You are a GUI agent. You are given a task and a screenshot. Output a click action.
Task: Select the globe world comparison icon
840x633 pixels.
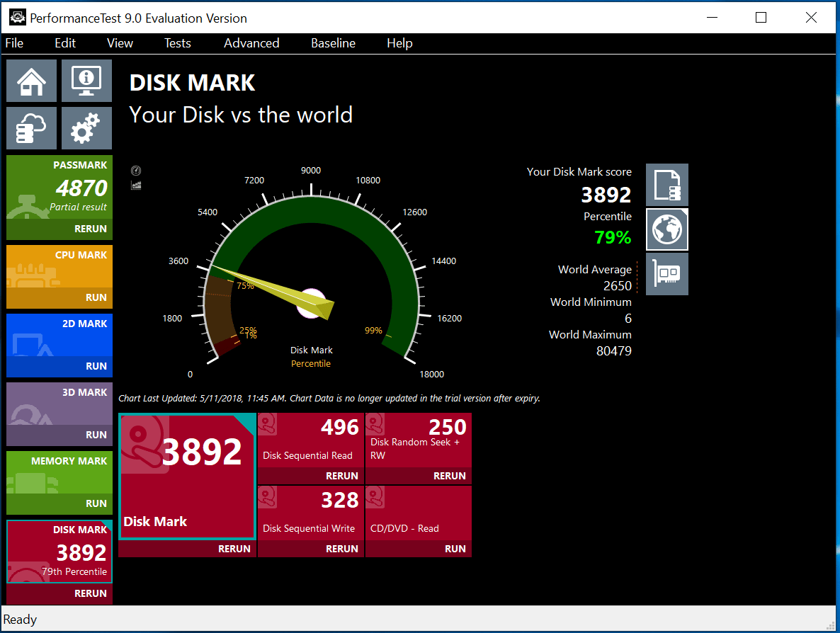pos(666,229)
